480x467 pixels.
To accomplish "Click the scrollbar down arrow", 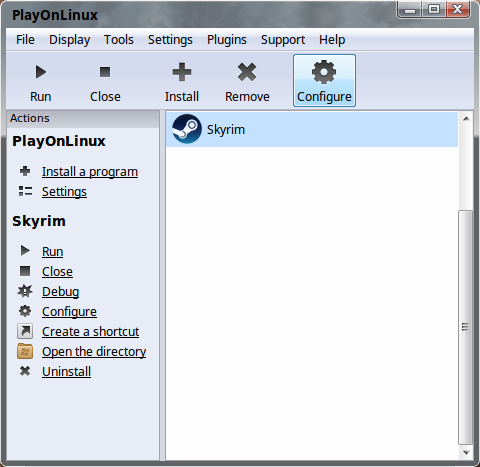I will coord(466,453).
